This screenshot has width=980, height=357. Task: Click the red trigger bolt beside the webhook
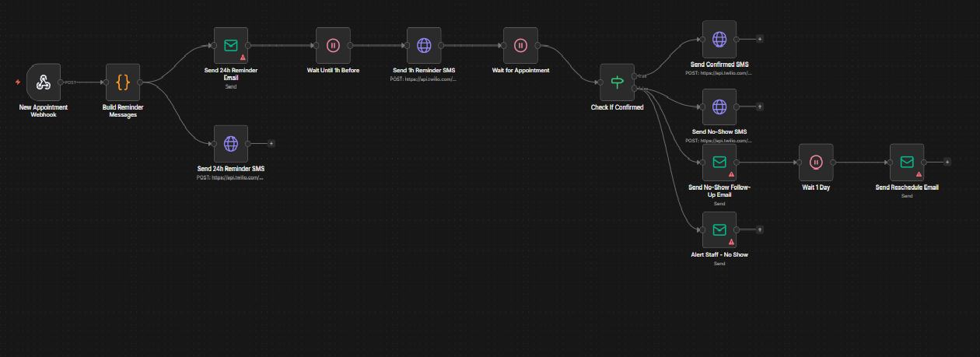(18, 82)
